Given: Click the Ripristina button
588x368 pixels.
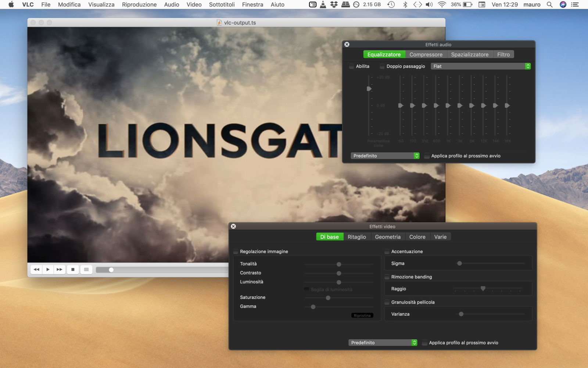Looking at the screenshot, I should point(362,315).
